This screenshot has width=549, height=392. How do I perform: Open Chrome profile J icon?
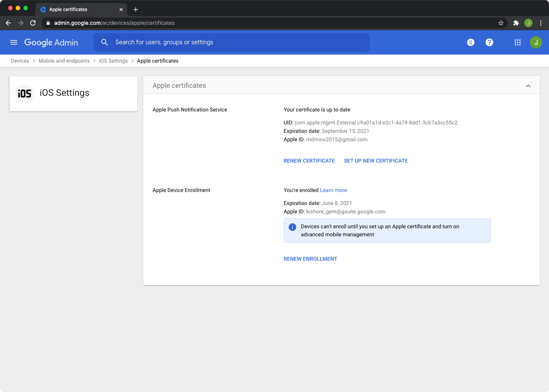(x=528, y=23)
